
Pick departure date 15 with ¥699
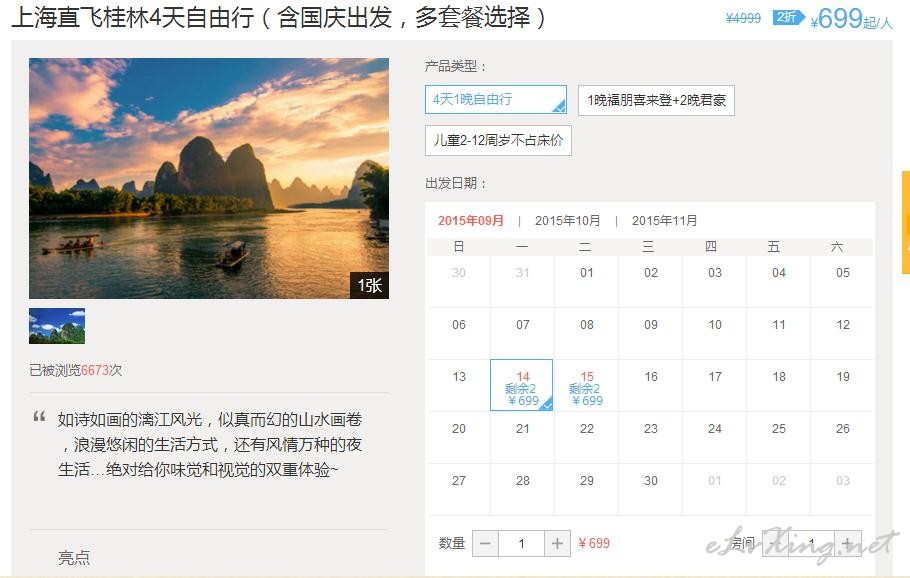pyautogui.click(x=586, y=385)
